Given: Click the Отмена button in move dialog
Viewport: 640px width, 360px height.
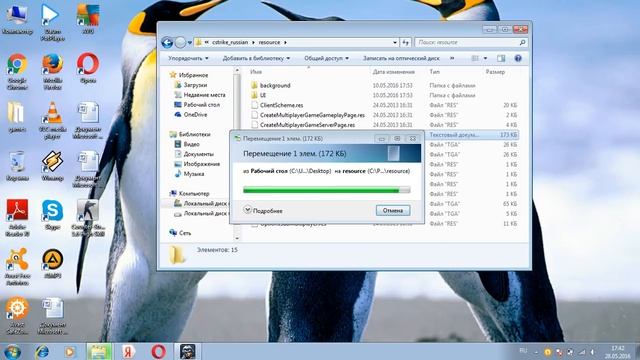Looking at the screenshot, I should [x=393, y=210].
